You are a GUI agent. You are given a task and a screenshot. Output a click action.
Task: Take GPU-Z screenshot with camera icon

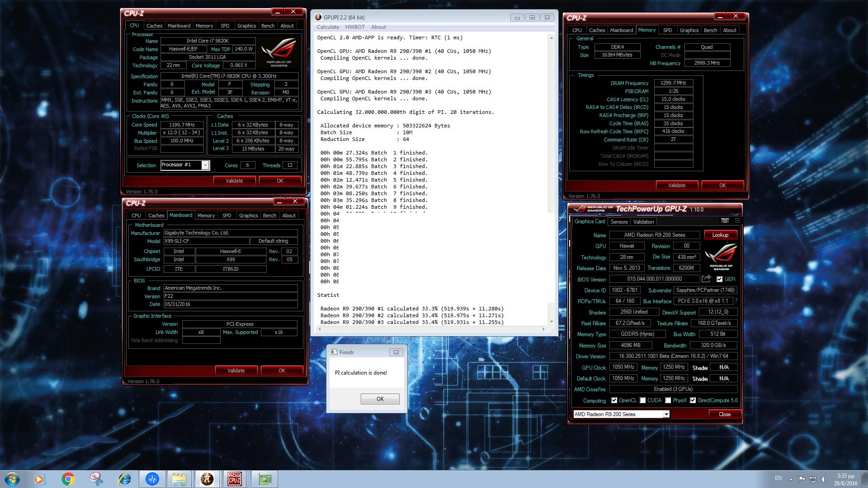click(x=725, y=221)
